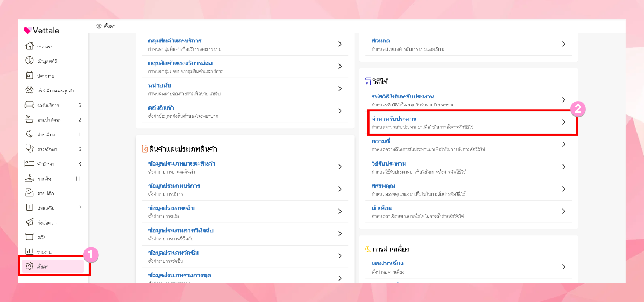Viewport: 644px width, 302px height.
Task: Open the ข้อมูลประเภทยาและสินค้า link
Action: coord(181,163)
